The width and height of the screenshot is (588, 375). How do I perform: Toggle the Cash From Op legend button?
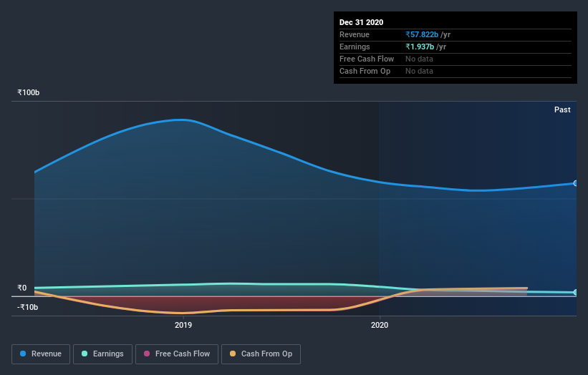tap(261, 354)
